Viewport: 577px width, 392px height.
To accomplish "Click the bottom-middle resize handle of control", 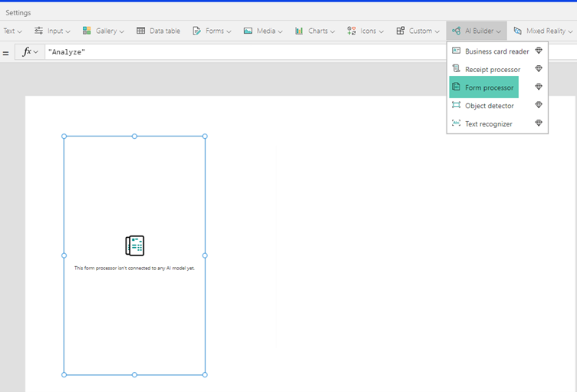I will (134, 374).
